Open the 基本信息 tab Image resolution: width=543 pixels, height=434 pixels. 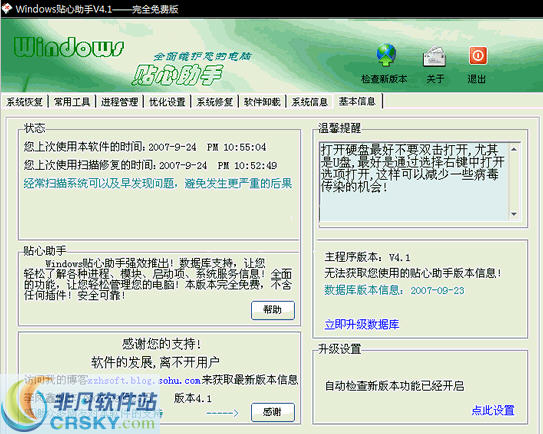click(357, 101)
